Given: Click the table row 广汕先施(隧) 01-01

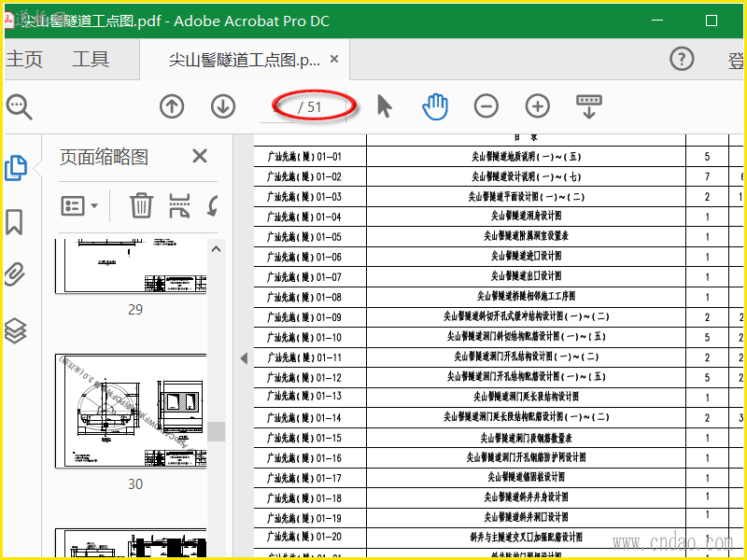Looking at the screenshot, I should point(499,156).
